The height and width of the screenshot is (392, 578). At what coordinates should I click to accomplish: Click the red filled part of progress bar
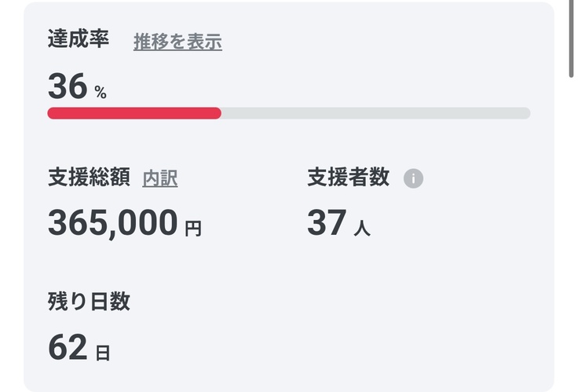pyautogui.click(x=134, y=113)
